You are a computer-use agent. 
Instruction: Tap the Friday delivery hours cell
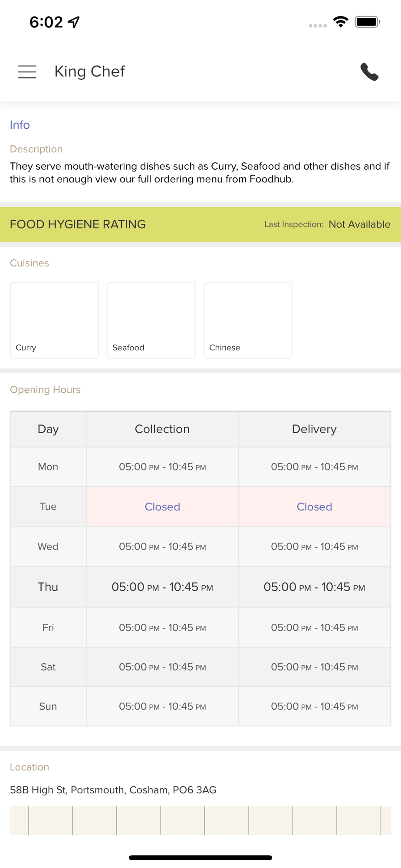tap(314, 628)
